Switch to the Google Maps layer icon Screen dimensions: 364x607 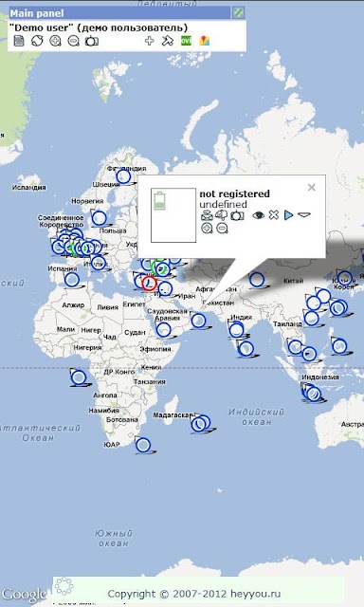(x=204, y=41)
